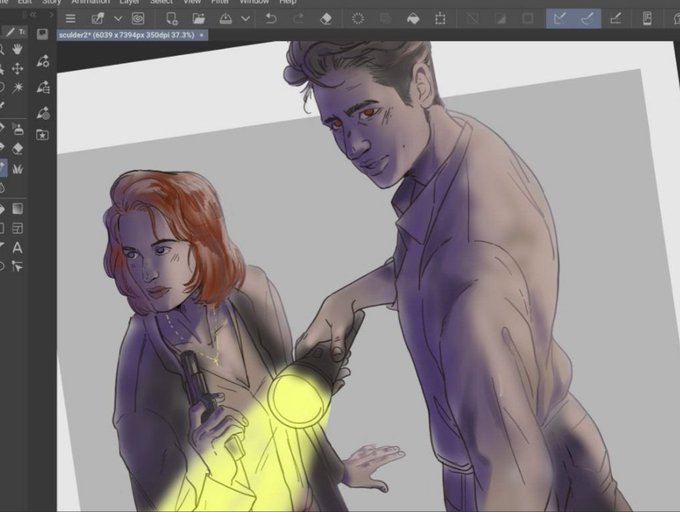Image resolution: width=680 pixels, height=512 pixels.
Task: Redo the last undone action
Action: tap(298, 19)
